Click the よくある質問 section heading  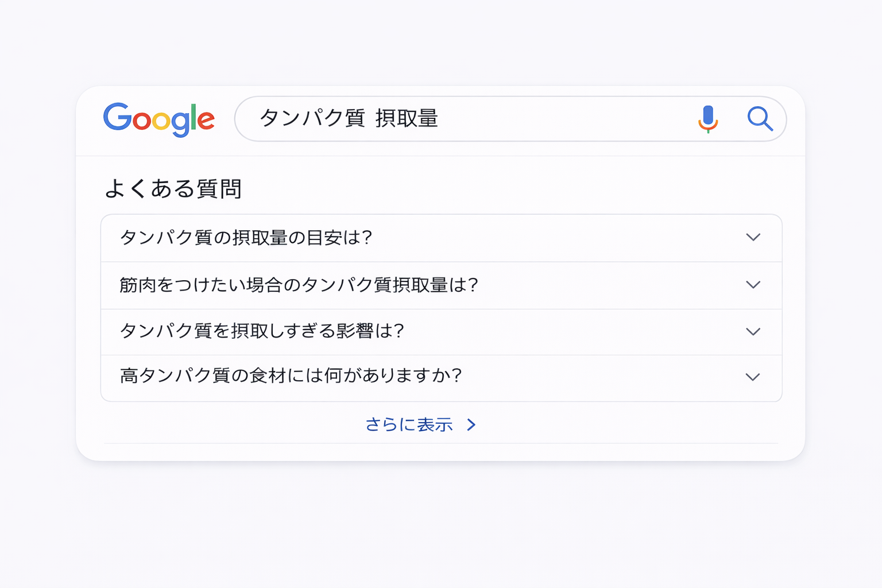[x=176, y=188]
